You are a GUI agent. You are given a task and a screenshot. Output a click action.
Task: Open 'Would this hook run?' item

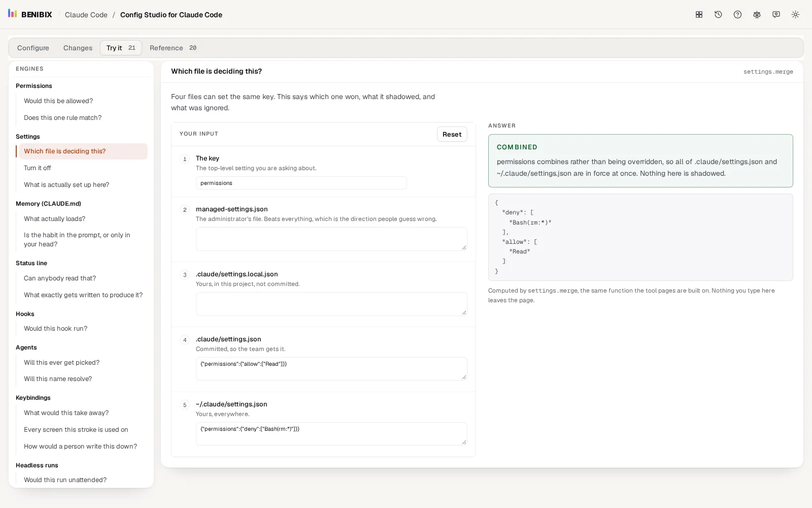(83, 329)
